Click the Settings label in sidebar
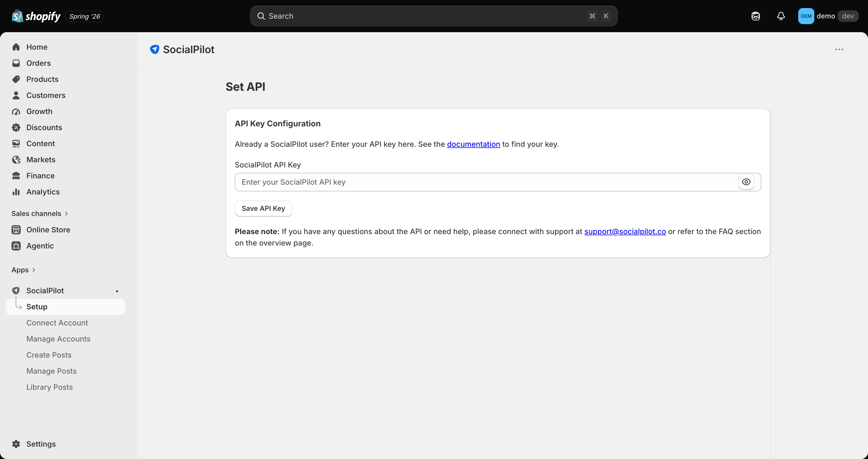 coord(41,444)
